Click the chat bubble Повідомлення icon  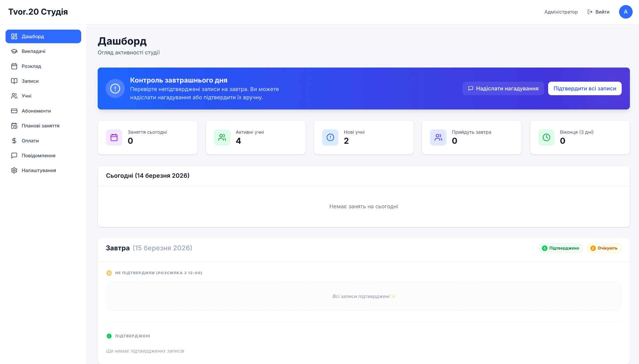tap(14, 155)
